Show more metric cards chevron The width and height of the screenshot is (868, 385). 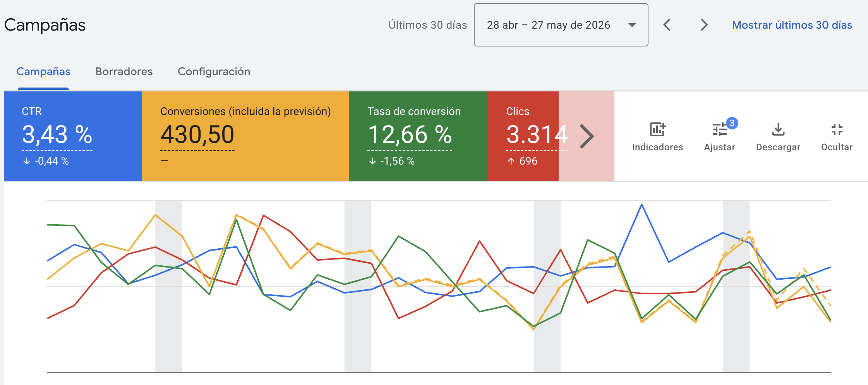tap(587, 136)
